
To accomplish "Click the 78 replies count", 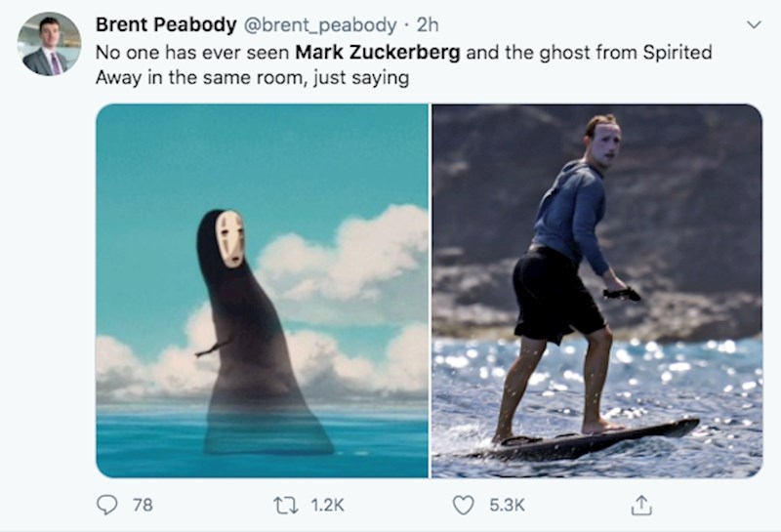I will [x=143, y=505].
